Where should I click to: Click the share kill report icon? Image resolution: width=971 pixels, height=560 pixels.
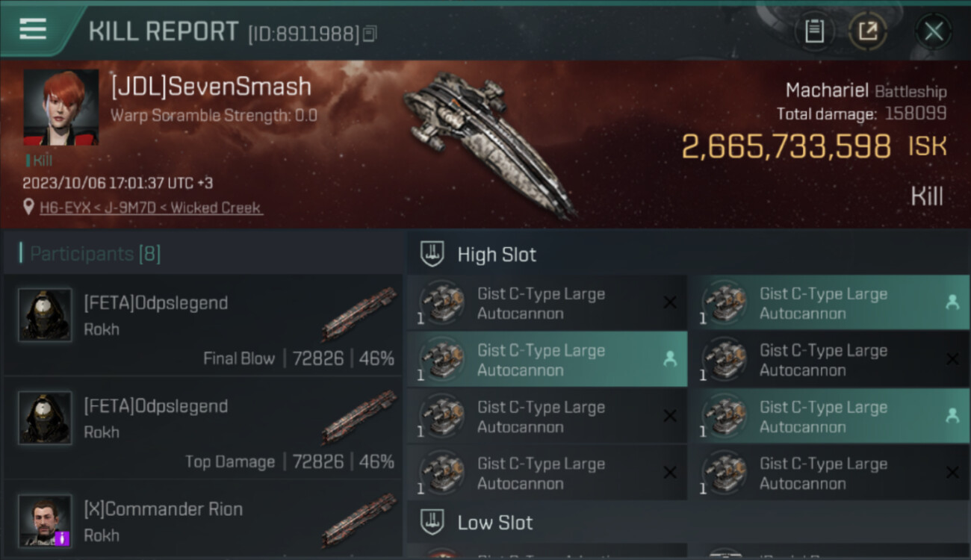pos(868,31)
